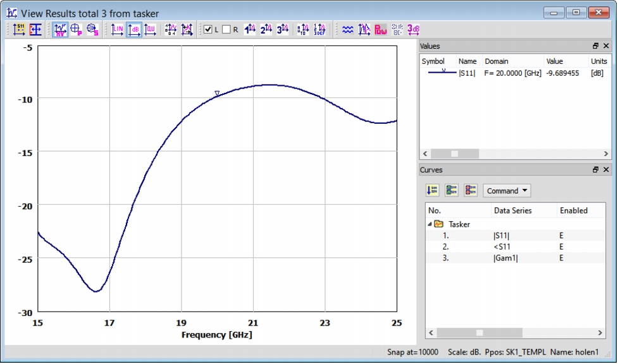Click the Units column header in Values
This screenshot has width=618, height=364.
coord(599,61)
